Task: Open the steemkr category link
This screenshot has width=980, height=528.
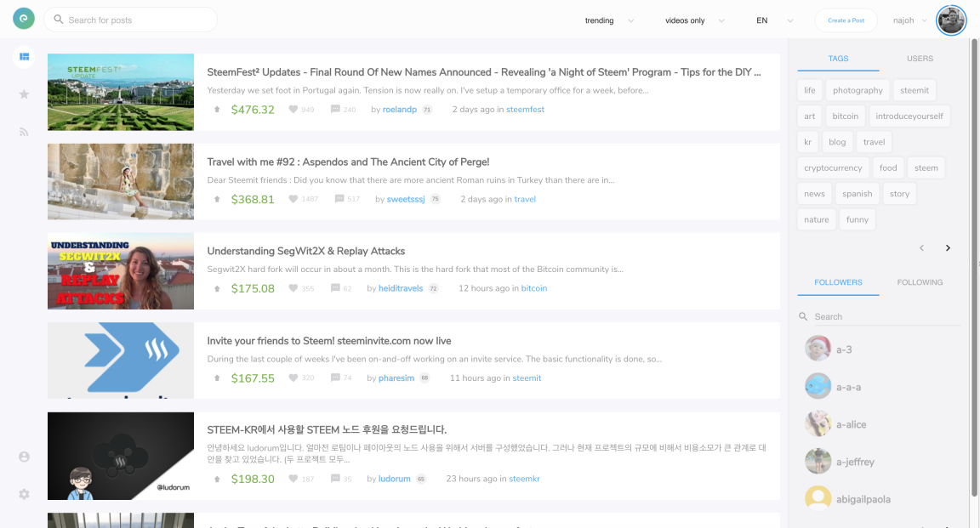Action: click(x=524, y=479)
